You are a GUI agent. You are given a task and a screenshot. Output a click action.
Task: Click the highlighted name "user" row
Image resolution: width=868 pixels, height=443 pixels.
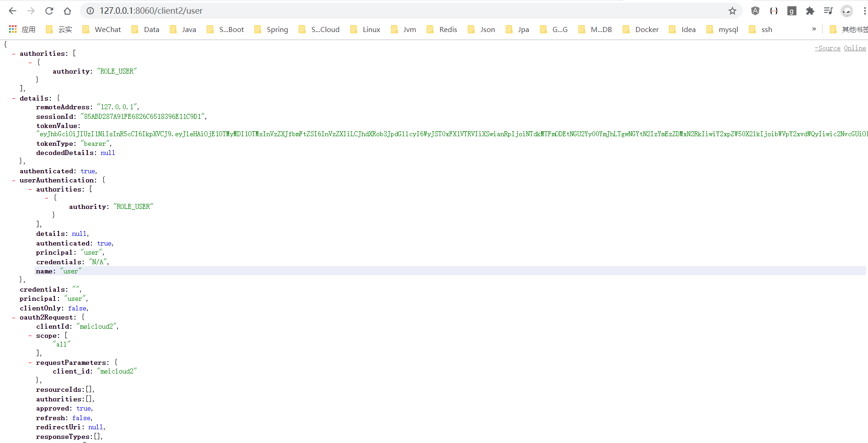point(450,271)
